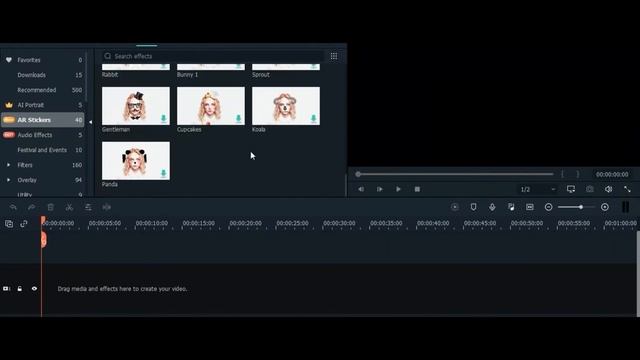Click the Favorites heart icon
Image resolution: width=640 pixels, height=360 pixels.
9,60
